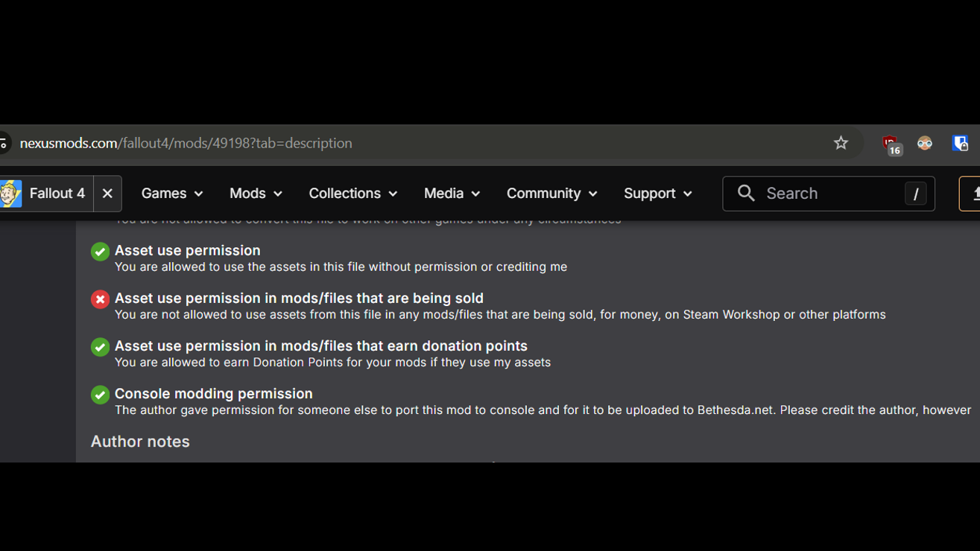Click green check beside donation points permission

click(x=100, y=347)
